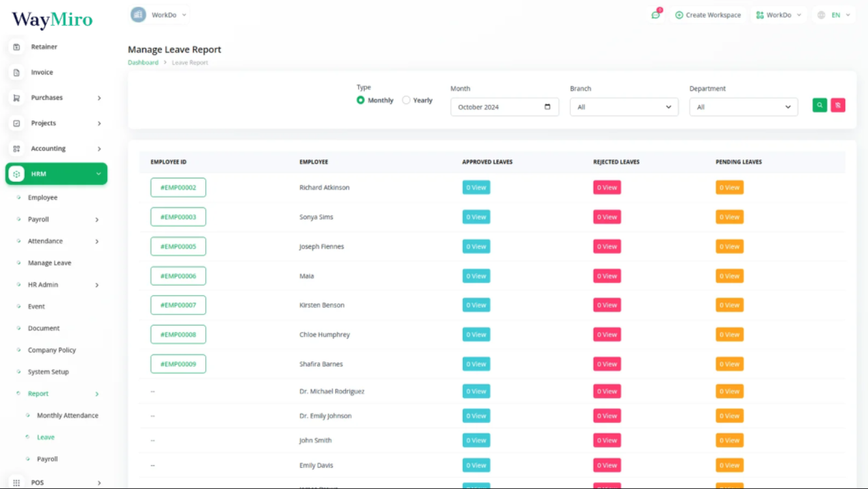The width and height of the screenshot is (868, 489).
Task: Click the HRM module icon
Action: [17, 174]
